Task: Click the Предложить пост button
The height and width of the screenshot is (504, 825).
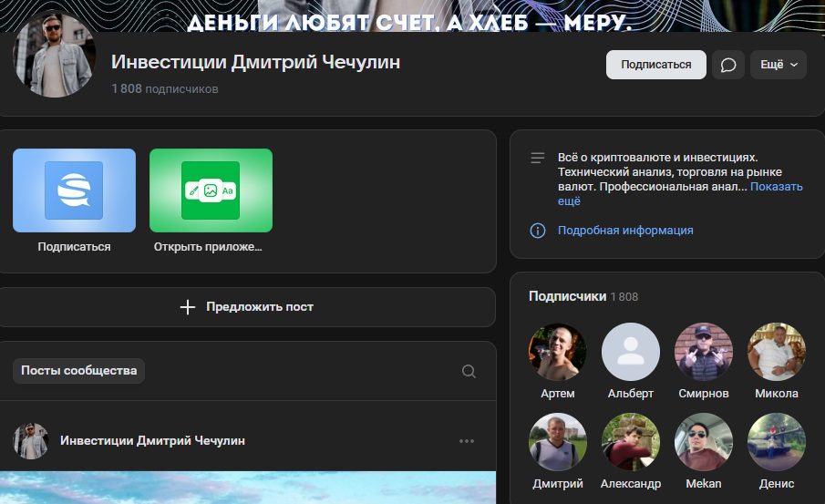Action: pyautogui.click(x=248, y=307)
